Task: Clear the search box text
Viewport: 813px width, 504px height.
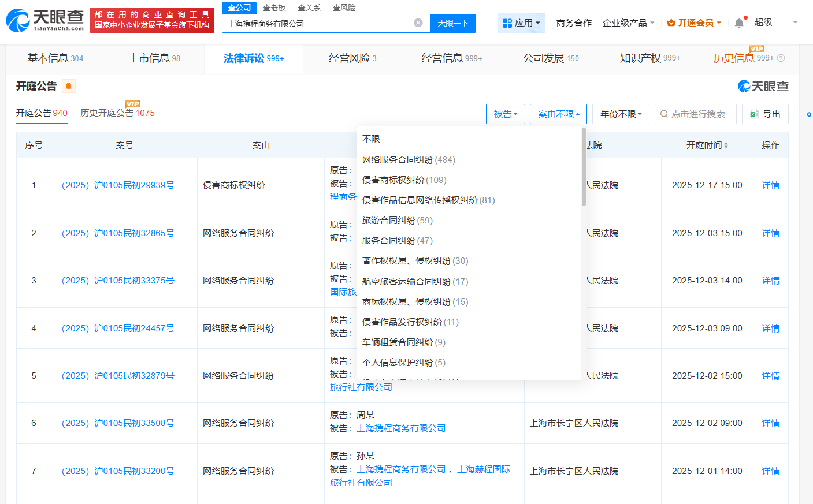Action: (418, 23)
